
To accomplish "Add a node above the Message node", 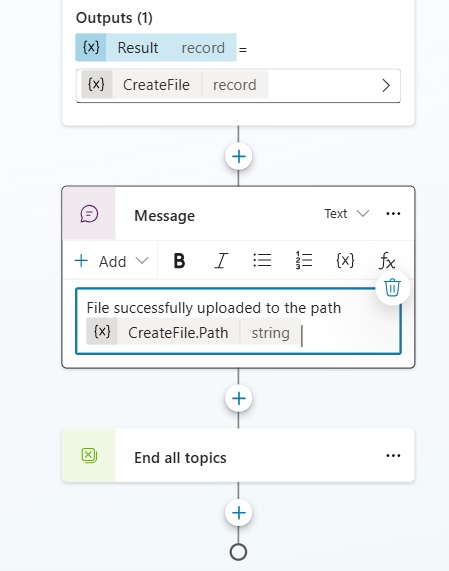I will (x=239, y=157).
